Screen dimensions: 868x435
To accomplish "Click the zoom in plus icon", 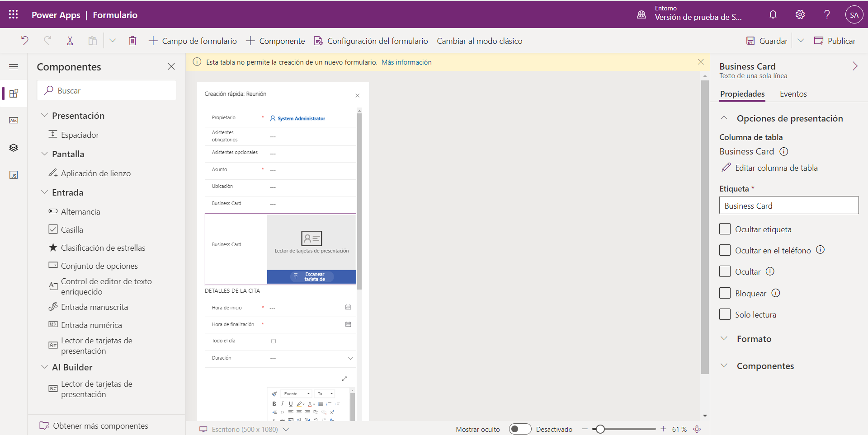I will point(663,429).
